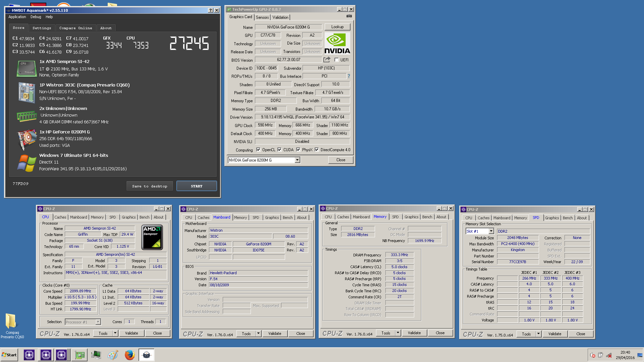Image resolution: width=644 pixels, height=362 pixels.
Task: Click the disconnected network tray icon
Action: point(609,355)
